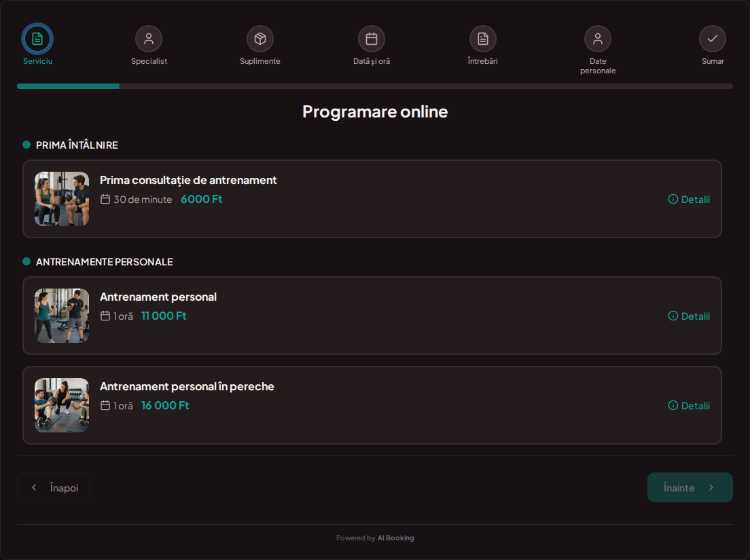Open Detalii for Antrenament personal
Image resolution: width=750 pixels, height=560 pixels.
pos(690,316)
